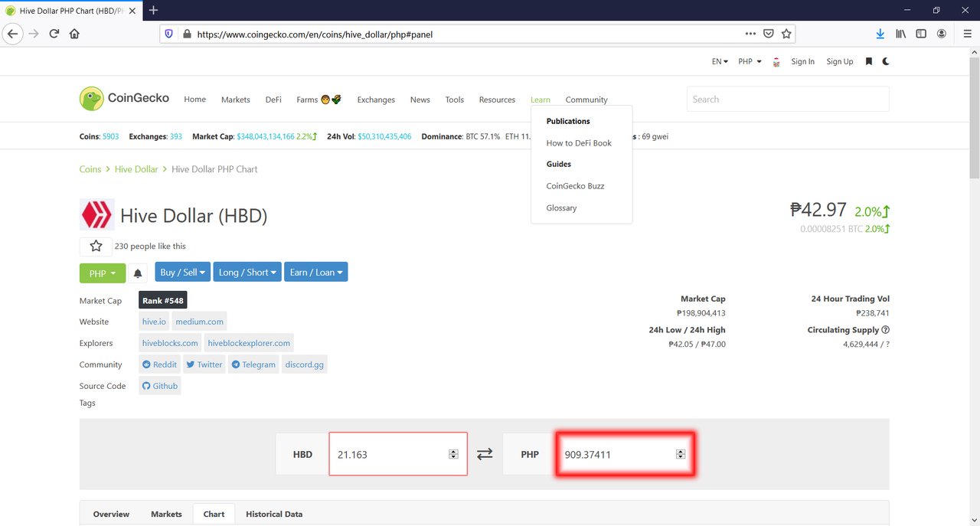Click the HBD amount stepper arrows

point(453,454)
